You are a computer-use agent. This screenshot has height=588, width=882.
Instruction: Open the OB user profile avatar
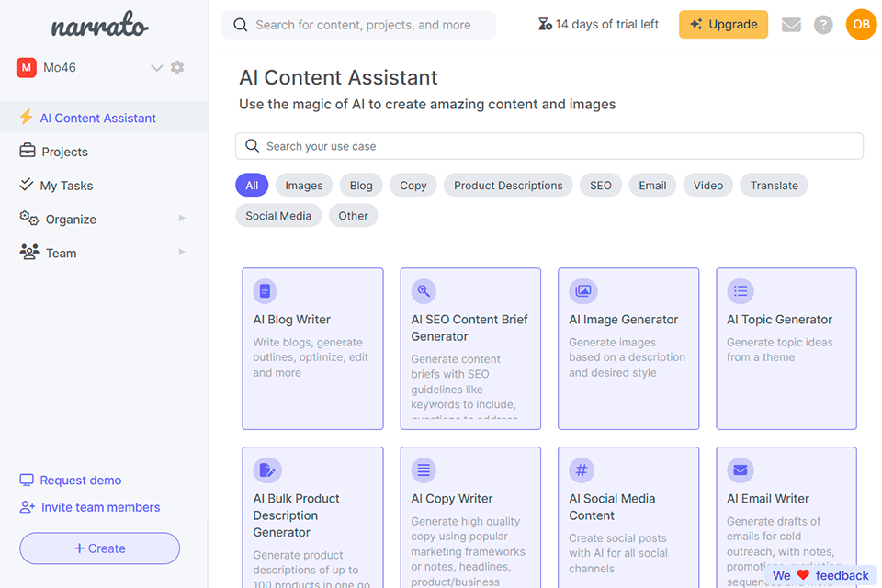pos(861,24)
